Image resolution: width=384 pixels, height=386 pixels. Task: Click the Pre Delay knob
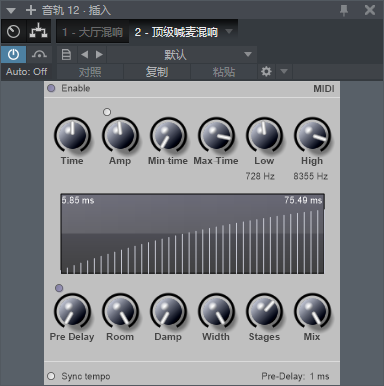(72, 312)
